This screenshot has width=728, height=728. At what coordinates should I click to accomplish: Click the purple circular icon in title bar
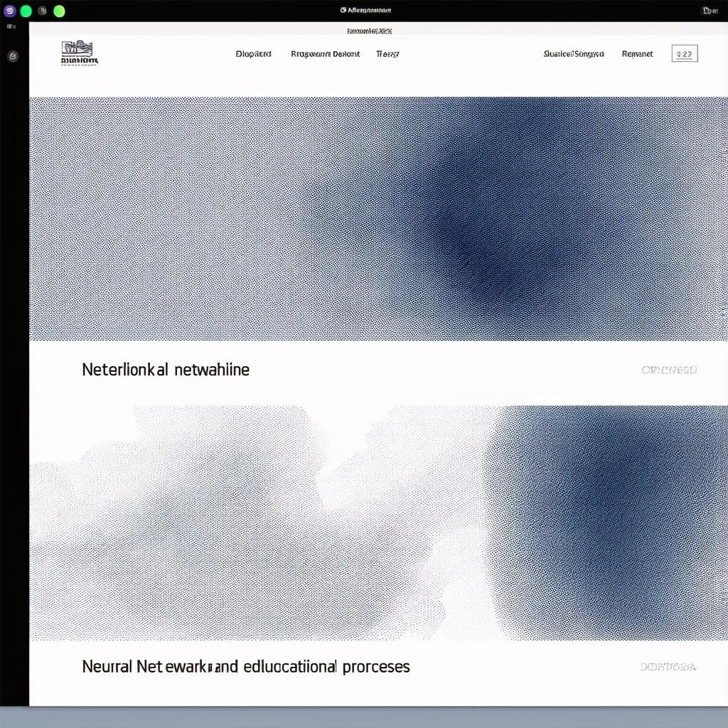tap(10, 11)
